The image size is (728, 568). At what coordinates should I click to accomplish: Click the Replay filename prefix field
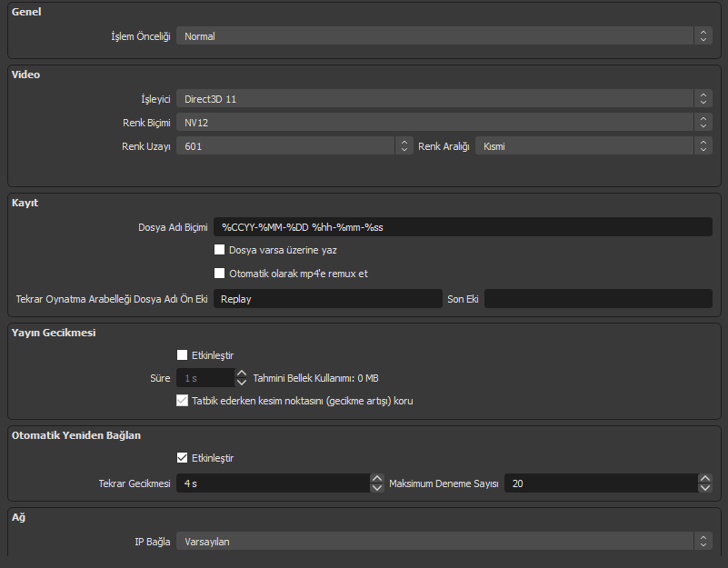coord(327,298)
